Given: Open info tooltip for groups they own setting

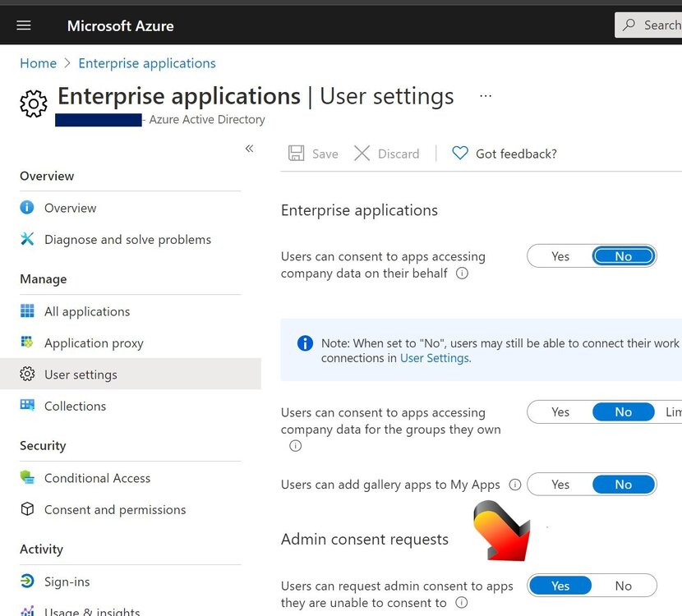Looking at the screenshot, I should [x=295, y=446].
